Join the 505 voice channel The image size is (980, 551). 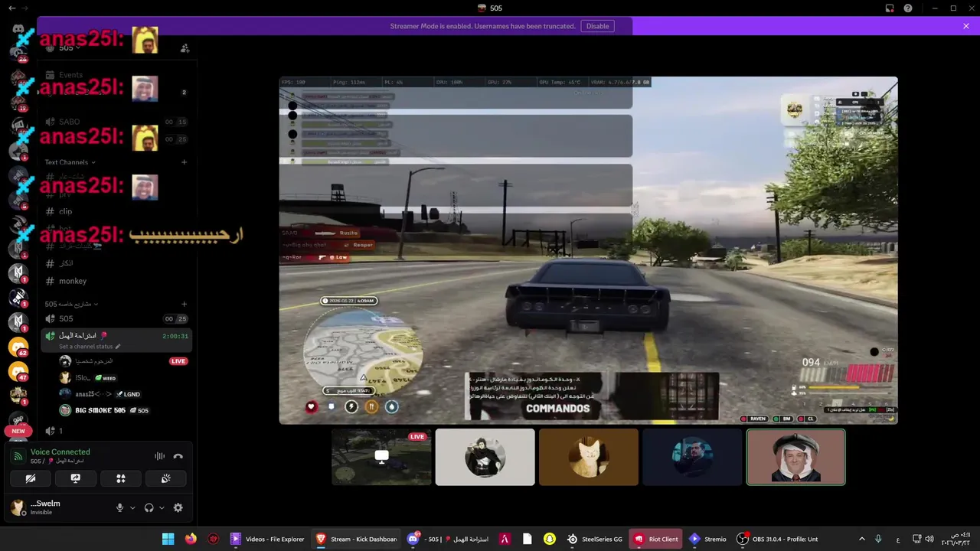[115, 318]
